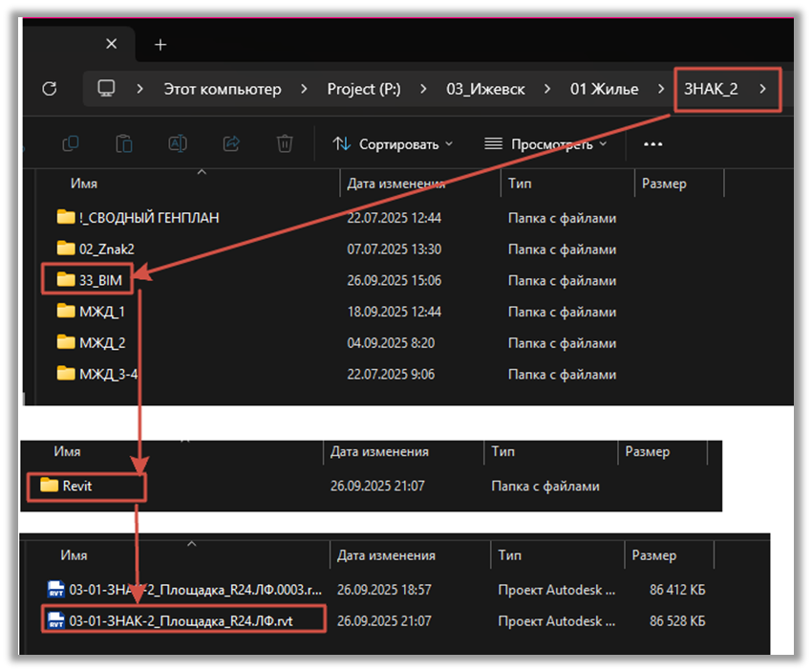
Task: Open the three-dots more options menu
Action: [652, 144]
